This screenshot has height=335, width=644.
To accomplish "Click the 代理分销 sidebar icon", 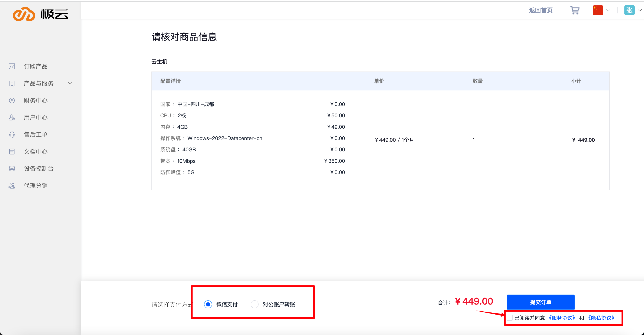I will 12,186.
